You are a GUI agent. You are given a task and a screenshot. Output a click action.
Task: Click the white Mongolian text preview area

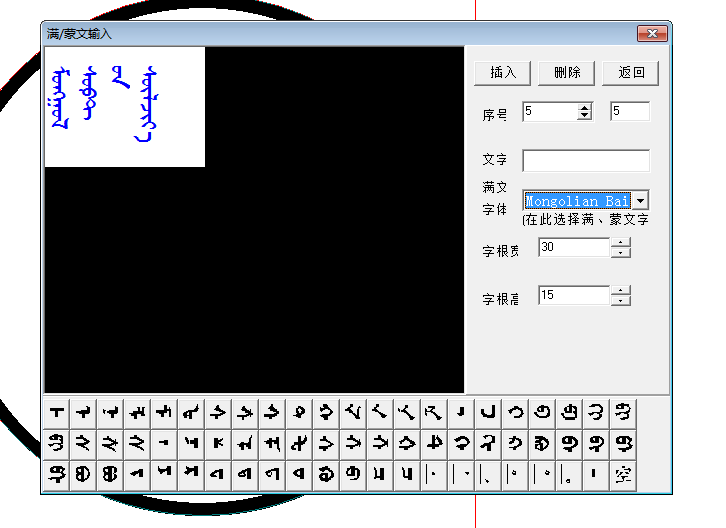point(124,106)
